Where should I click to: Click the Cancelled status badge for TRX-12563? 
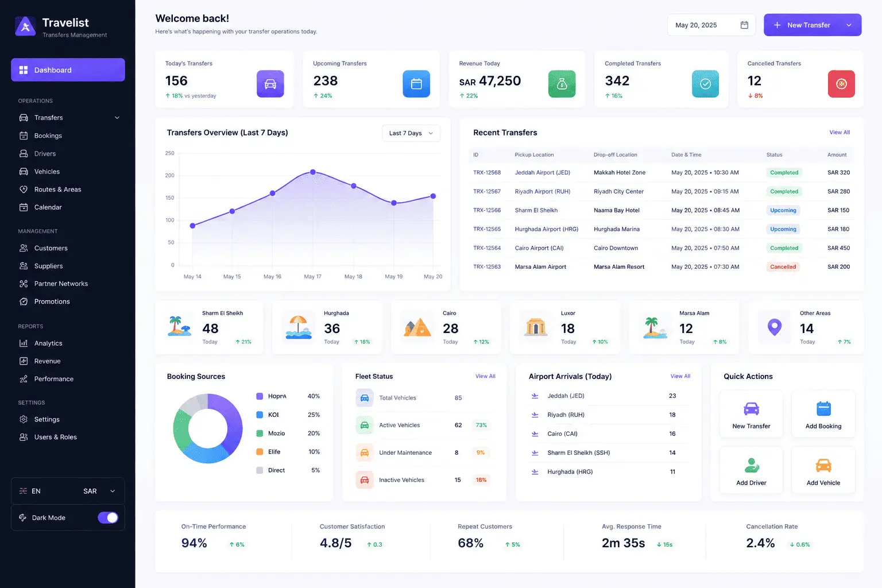click(783, 267)
